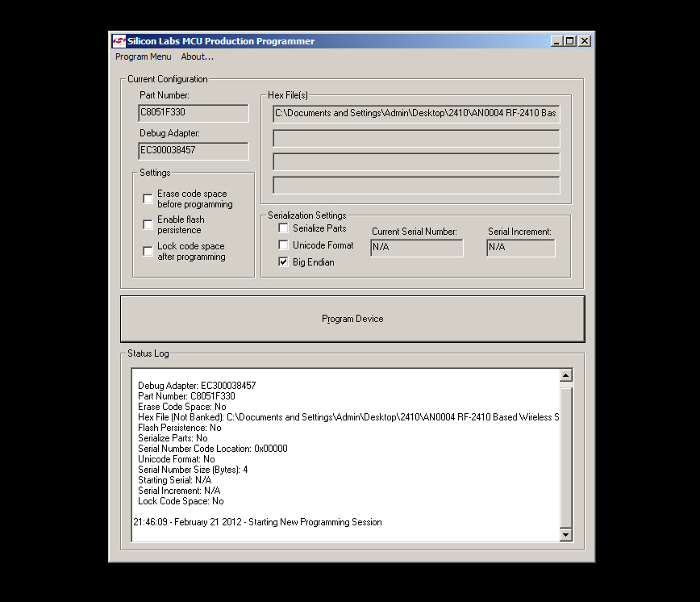This screenshot has width=700, height=602.
Task: Click the Silicon Labs logo in title bar
Action: [x=118, y=40]
